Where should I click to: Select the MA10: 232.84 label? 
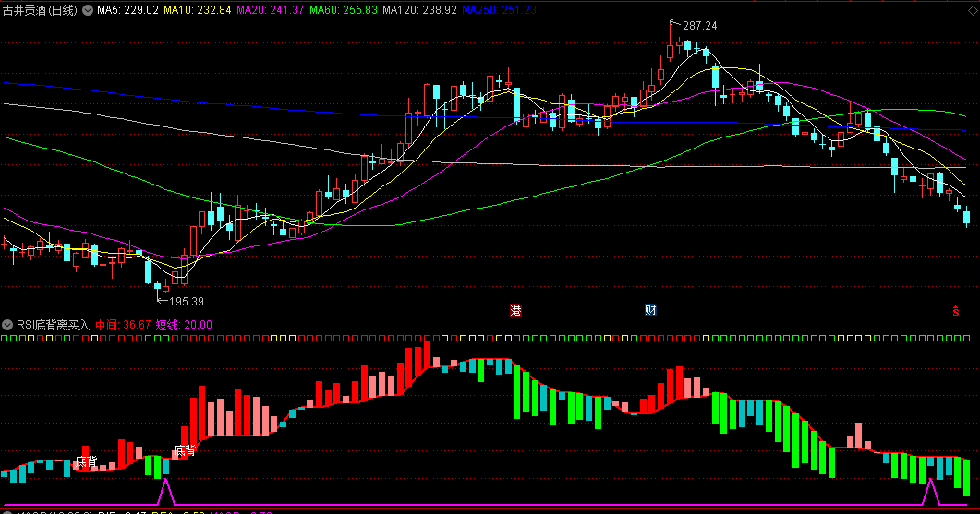[x=198, y=10]
